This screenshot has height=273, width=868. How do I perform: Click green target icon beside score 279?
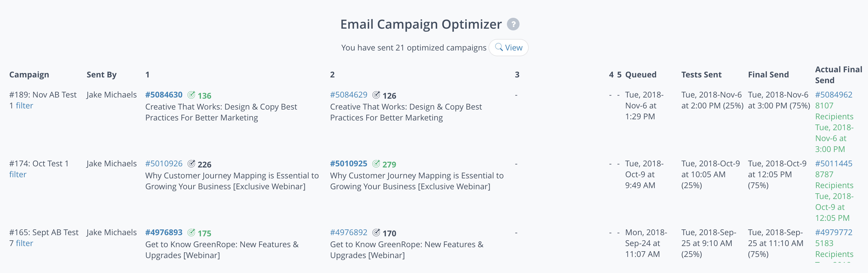coord(376,163)
